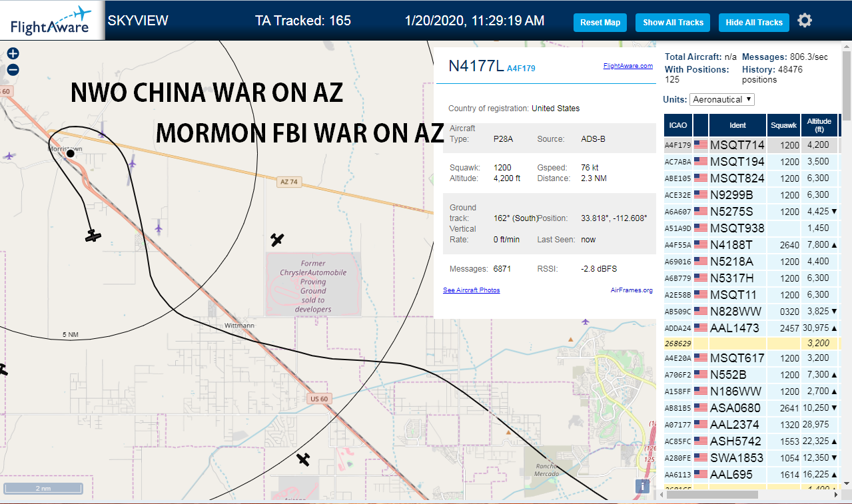Sort table by Altitude (ft) column header
The width and height of the screenshot is (852, 504).
point(819,125)
